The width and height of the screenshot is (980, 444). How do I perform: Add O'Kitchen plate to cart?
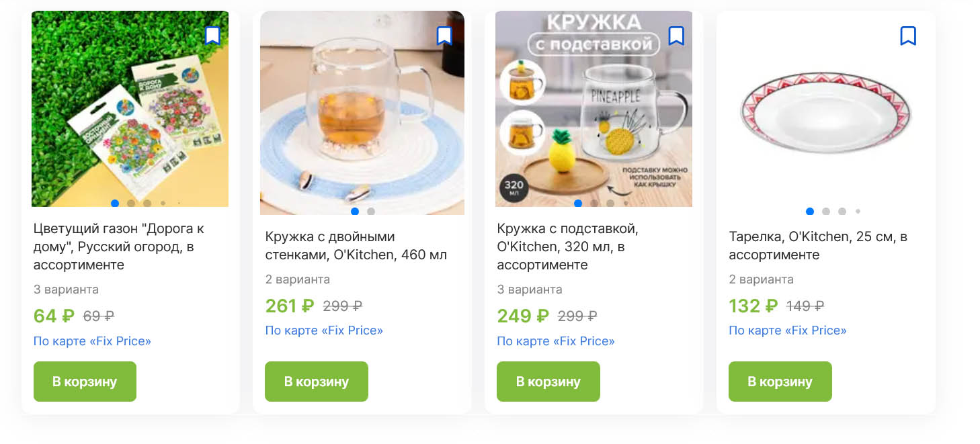pyautogui.click(x=780, y=382)
